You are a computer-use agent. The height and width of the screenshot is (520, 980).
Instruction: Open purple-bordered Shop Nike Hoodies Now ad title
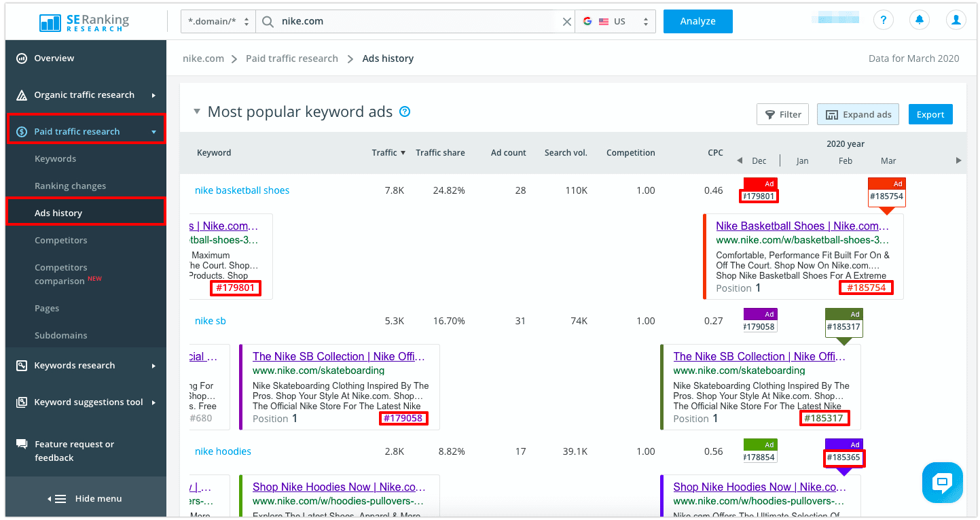(x=759, y=487)
